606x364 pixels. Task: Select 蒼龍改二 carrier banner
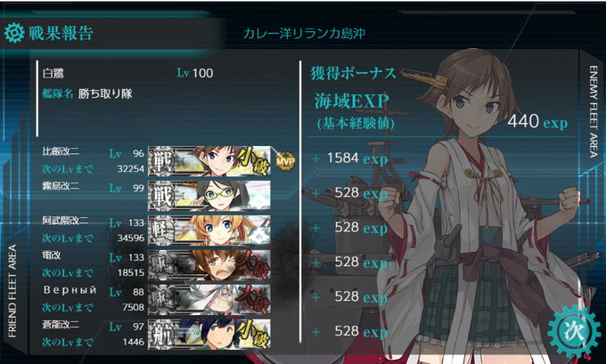209,334
